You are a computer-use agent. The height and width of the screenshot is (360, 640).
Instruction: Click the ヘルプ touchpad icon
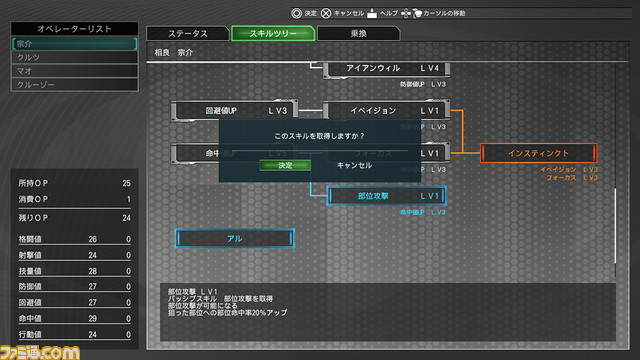372,13
